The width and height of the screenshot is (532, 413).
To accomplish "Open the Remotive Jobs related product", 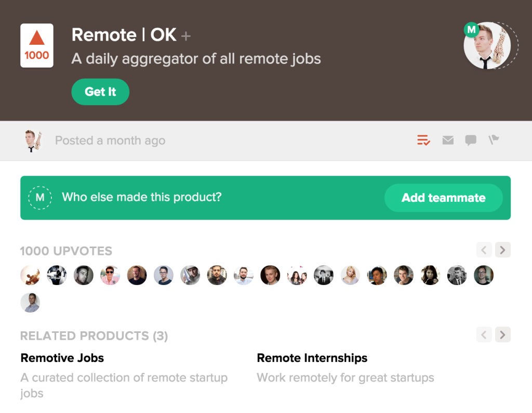I will pos(62,358).
